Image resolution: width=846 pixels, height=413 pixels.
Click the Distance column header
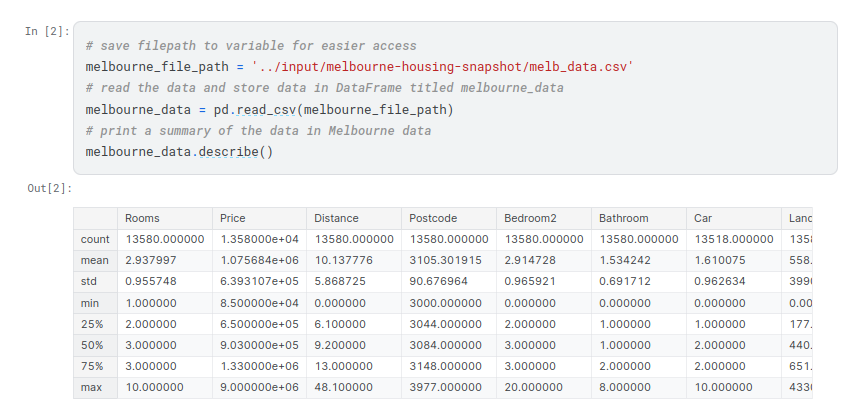click(x=336, y=218)
